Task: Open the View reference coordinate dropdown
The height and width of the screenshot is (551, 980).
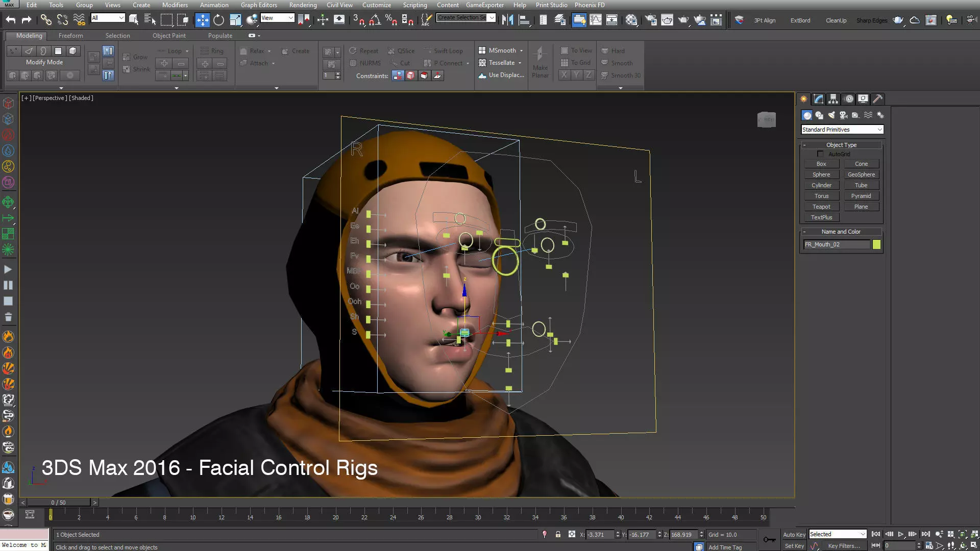Action: click(x=277, y=18)
